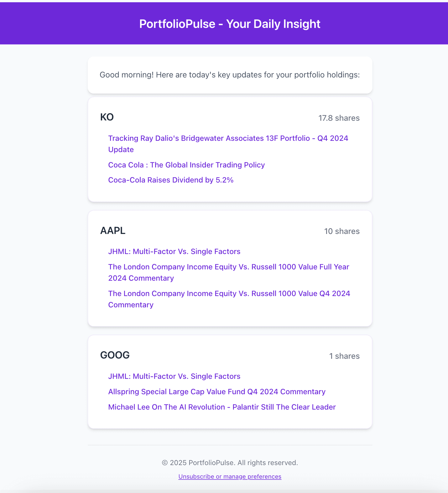Click the AAPL holdings card
The height and width of the screenshot is (493, 448).
tap(230, 268)
